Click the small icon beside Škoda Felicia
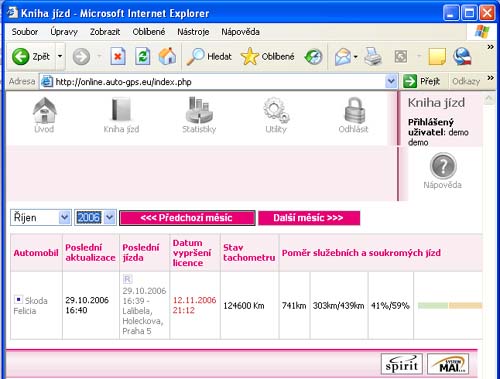500x379 pixels. (18, 300)
